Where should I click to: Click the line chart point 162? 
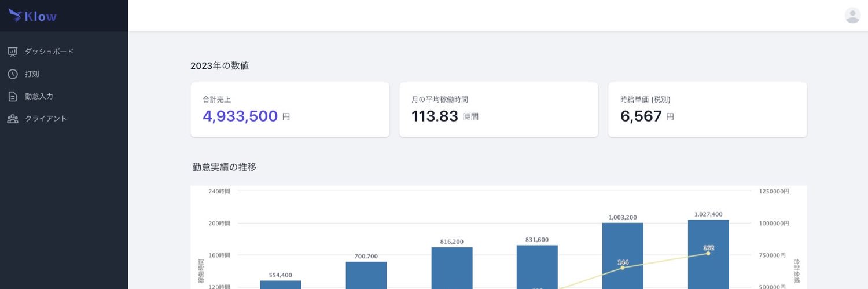click(708, 253)
